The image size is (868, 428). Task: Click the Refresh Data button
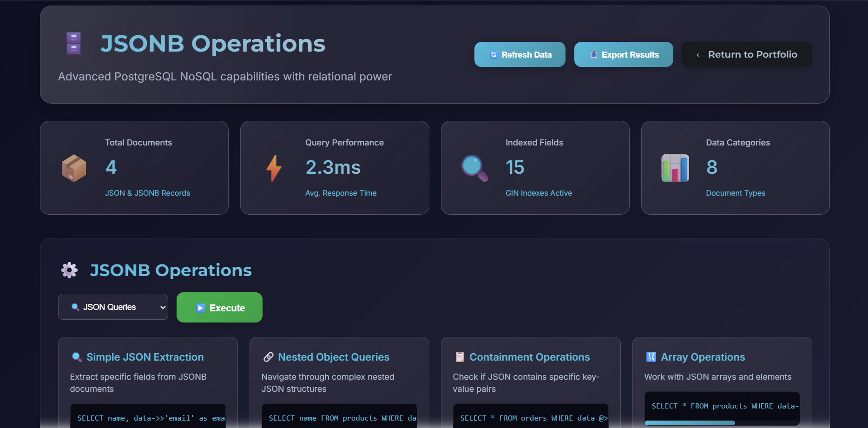[519, 54]
